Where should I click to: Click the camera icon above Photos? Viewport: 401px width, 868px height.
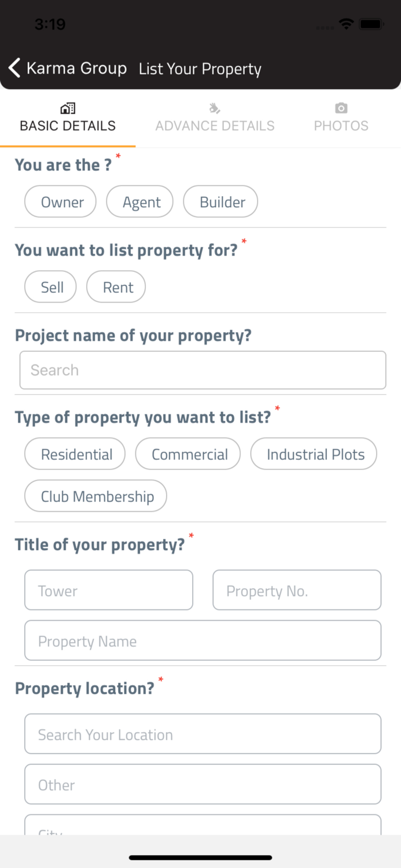[341, 108]
